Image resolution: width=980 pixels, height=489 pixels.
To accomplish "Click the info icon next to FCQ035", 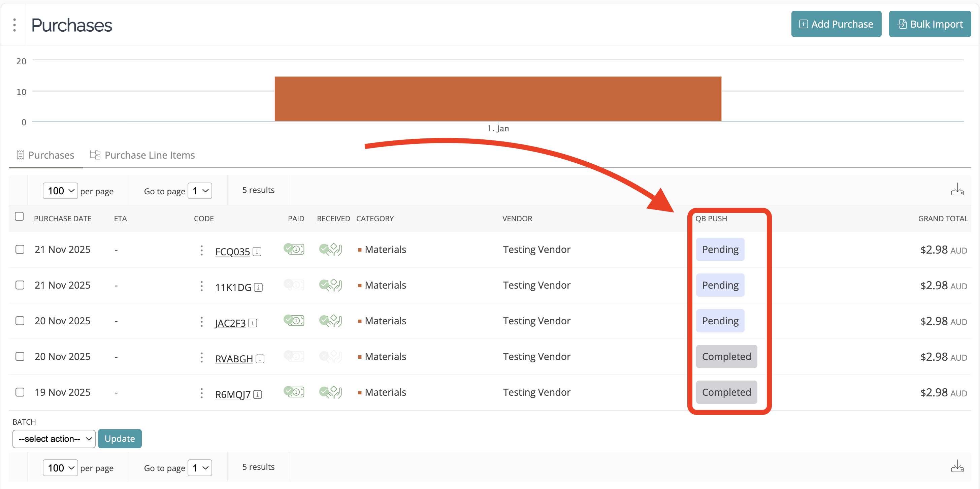I will point(257,252).
